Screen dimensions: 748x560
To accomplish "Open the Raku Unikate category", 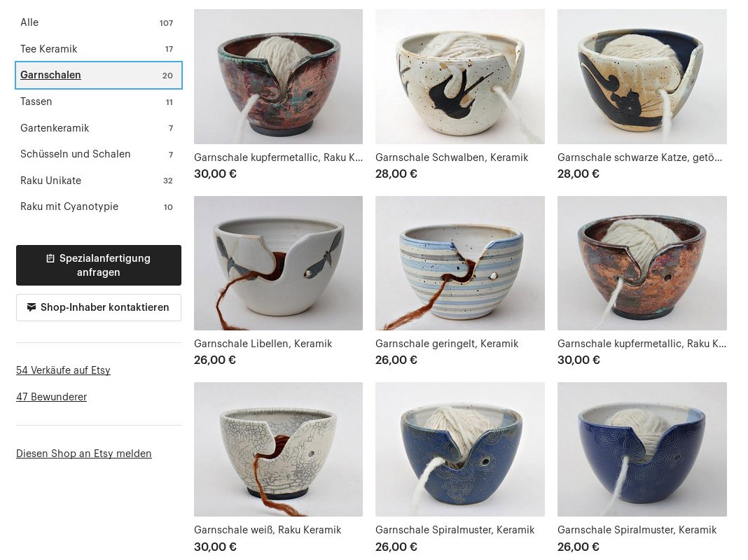I will click(x=99, y=181).
